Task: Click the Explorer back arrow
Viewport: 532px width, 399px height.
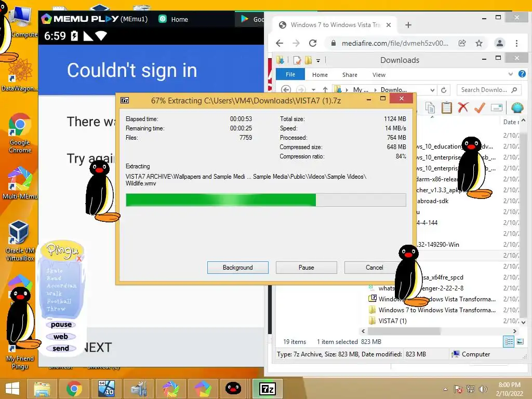Action: click(x=286, y=89)
